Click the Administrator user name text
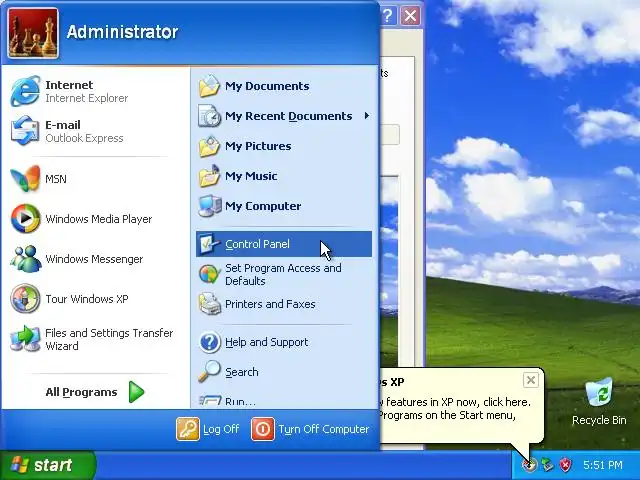 (122, 32)
